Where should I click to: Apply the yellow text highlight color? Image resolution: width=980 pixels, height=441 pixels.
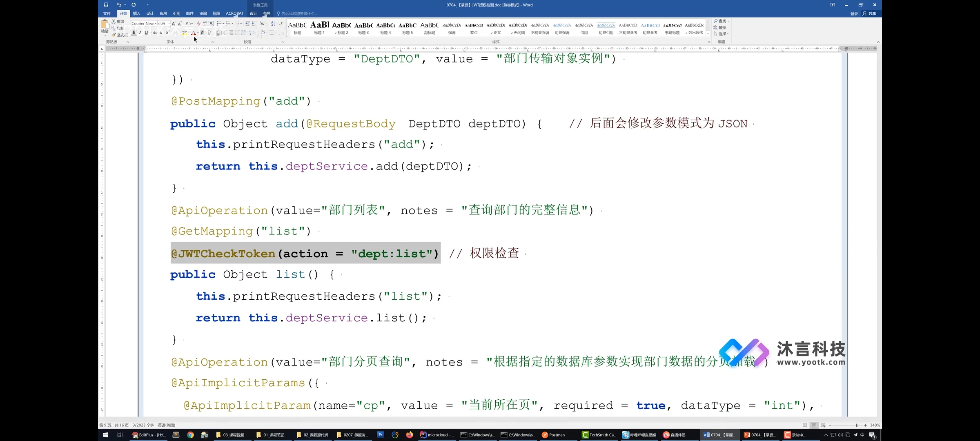click(x=185, y=33)
